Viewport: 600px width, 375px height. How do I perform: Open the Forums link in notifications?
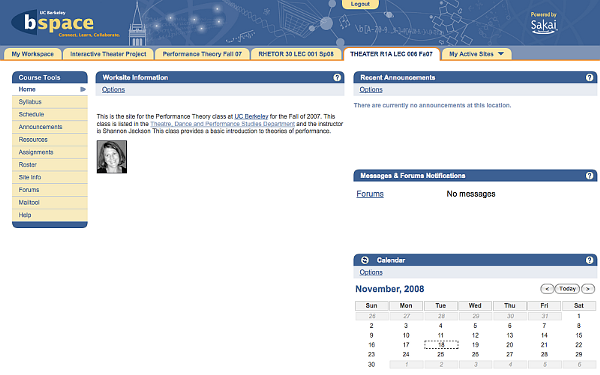pos(370,194)
